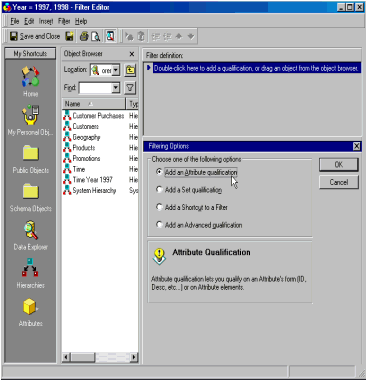Open the File menu
The height and width of the screenshot is (380, 366).
tap(15, 21)
